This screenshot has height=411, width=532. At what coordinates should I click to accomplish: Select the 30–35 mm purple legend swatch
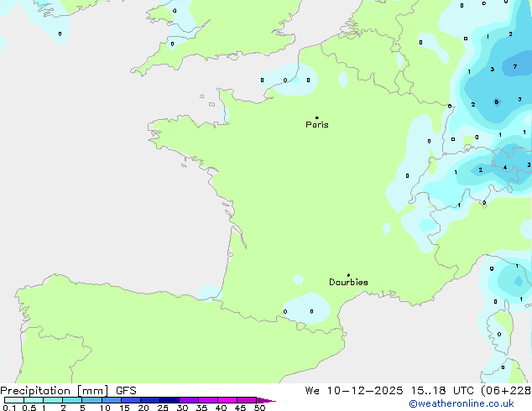tap(189, 400)
